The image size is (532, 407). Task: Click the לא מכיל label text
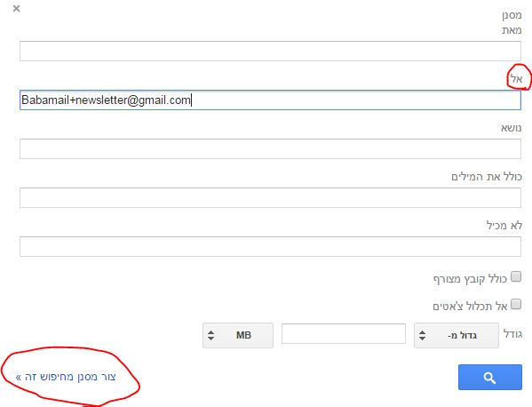[504, 226]
